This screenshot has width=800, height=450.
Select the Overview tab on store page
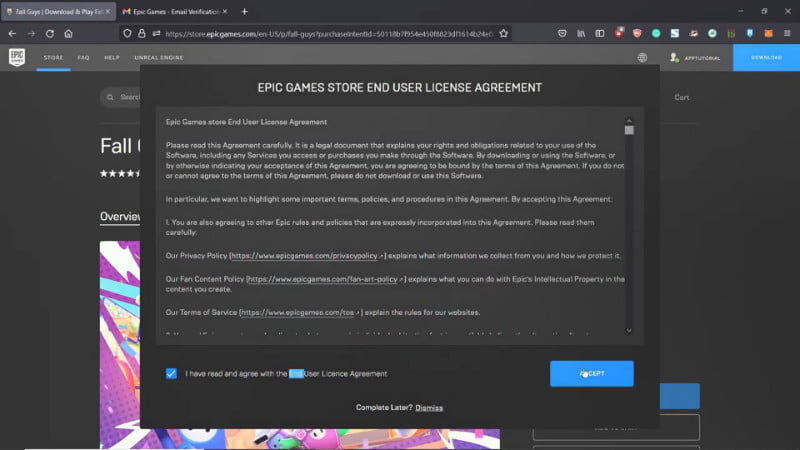pos(120,216)
